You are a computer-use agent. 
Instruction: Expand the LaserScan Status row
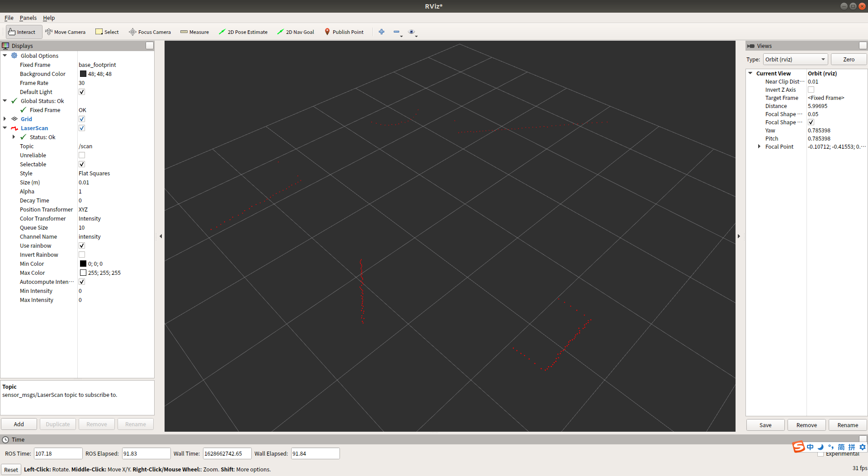click(14, 137)
